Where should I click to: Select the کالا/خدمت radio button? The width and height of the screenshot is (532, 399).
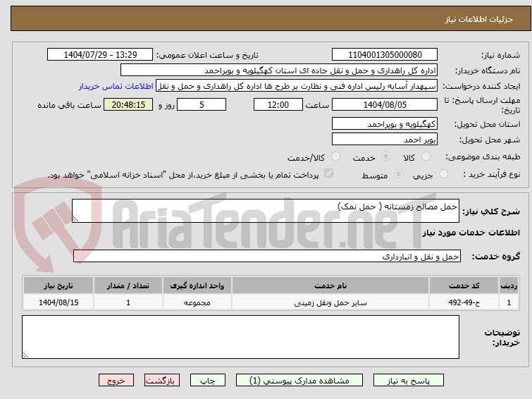point(335,156)
